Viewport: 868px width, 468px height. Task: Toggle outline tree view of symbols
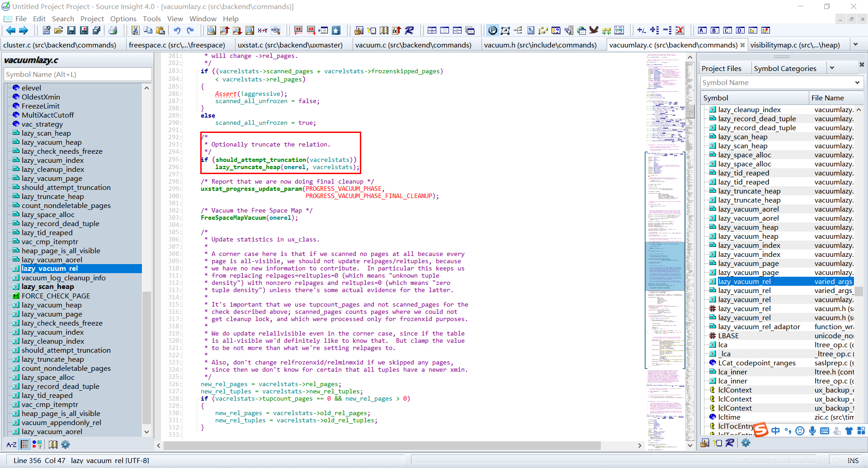click(25, 444)
